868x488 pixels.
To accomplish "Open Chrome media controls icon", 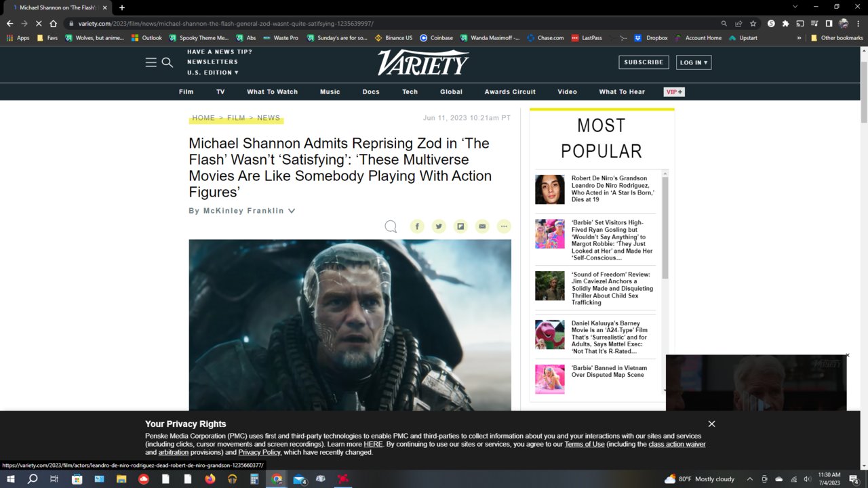I will click(x=814, y=23).
